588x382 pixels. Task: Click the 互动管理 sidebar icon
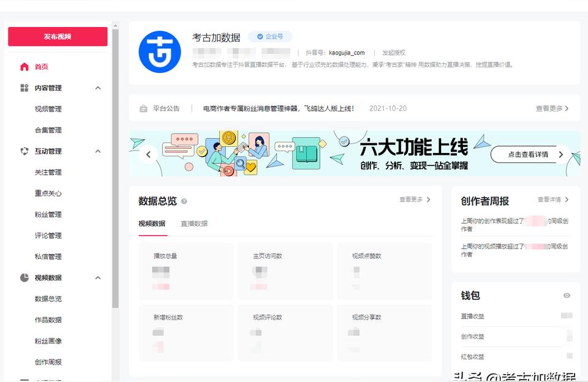tap(24, 151)
